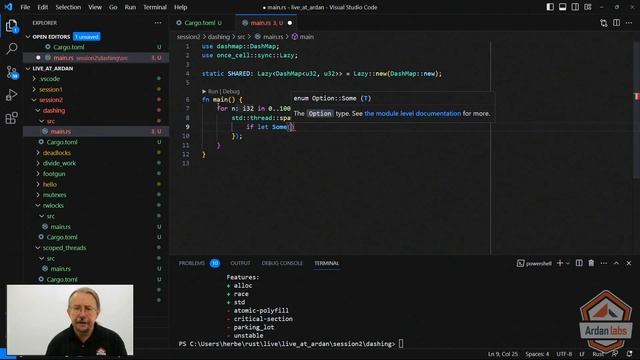
Task: Click the editor vertical scrollbar
Action: coord(636,110)
